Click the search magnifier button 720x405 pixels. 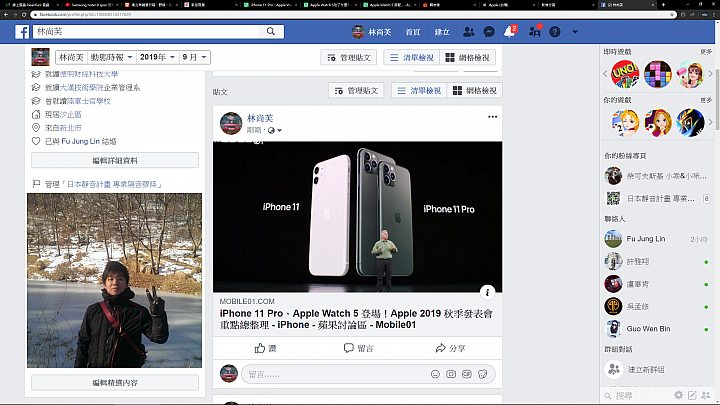pos(271,31)
